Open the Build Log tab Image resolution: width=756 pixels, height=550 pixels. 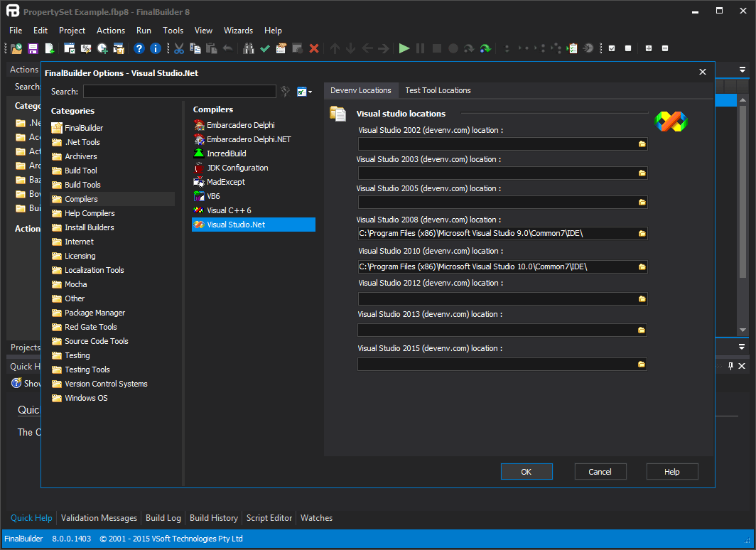pyautogui.click(x=163, y=518)
